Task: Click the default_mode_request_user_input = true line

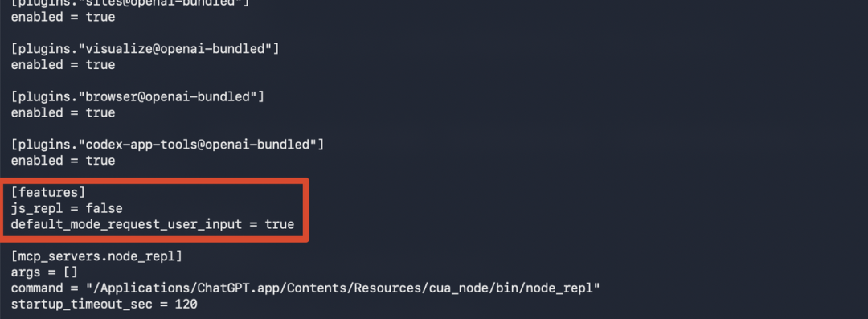Action: [x=152, y=224]
